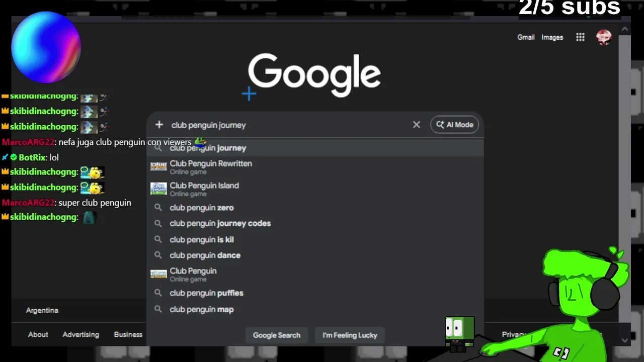The width and height of the screenshot is (644, 362).
Task: Click the colorful orb overlay icon
Action: (x=46, y=47)
